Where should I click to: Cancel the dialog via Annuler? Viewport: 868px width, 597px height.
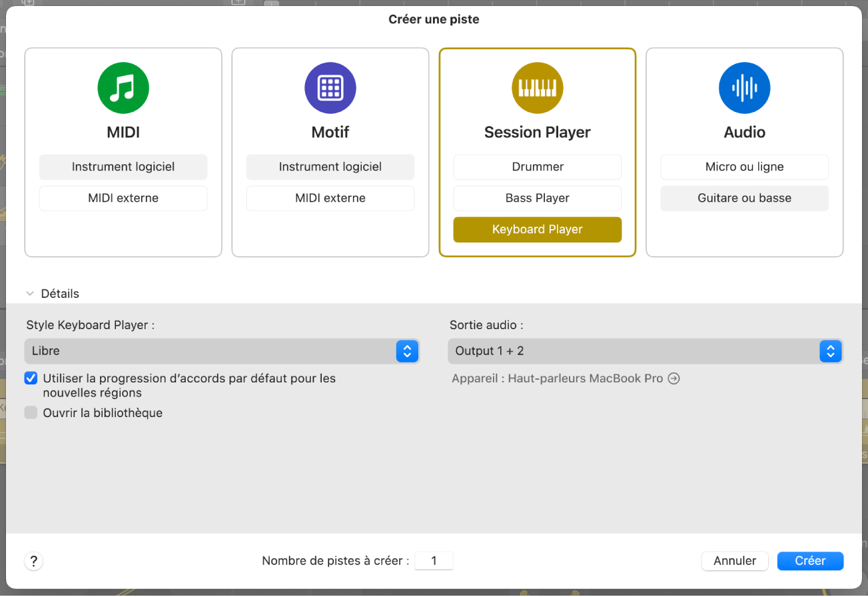[x=735, y=560]
